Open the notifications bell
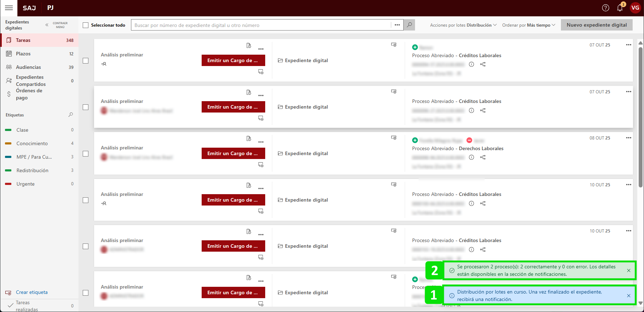Screen dimensions: 644x312 [x=620, y=8]
